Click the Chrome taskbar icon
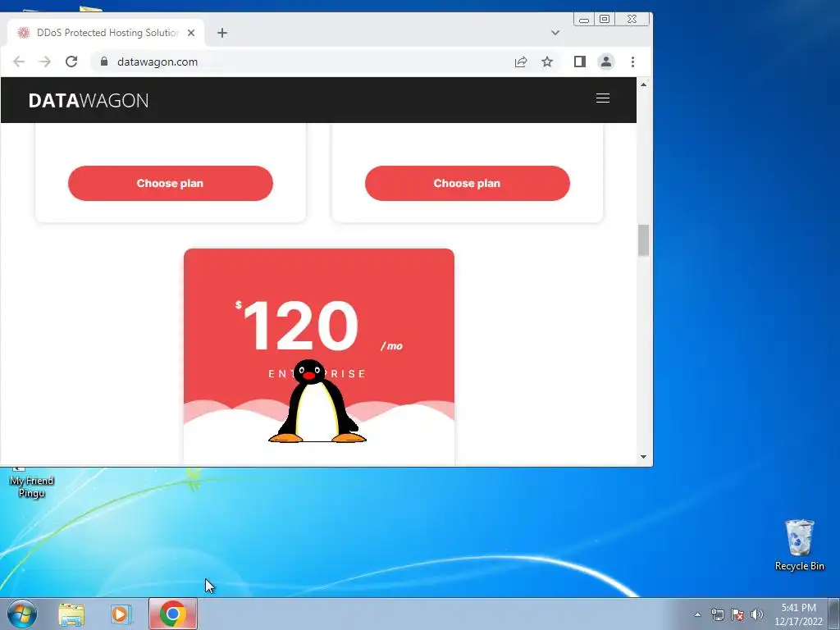Image resolution: width=840 pixels, height=630 pixels. pos(172,614)
